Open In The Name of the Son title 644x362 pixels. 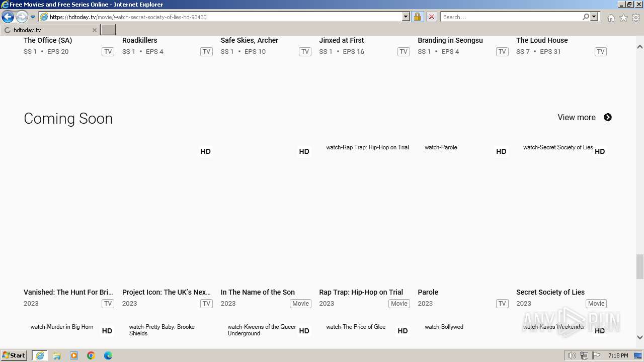(x=258, y=292)
